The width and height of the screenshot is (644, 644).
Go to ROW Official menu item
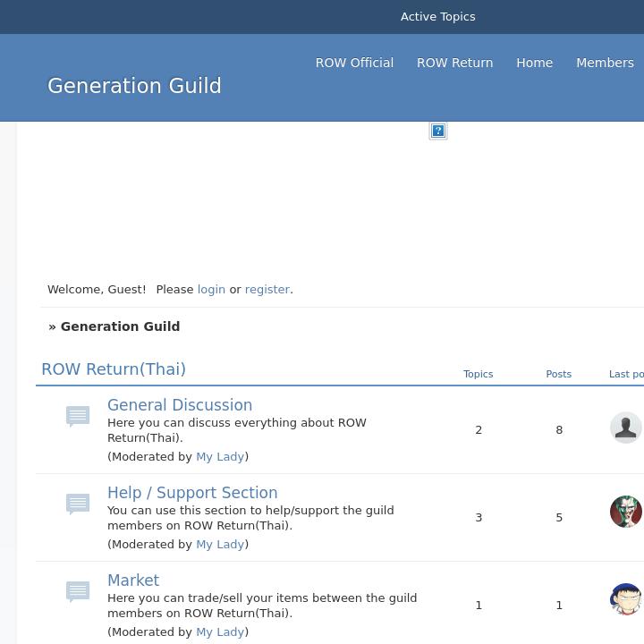(x=354, y=63)
